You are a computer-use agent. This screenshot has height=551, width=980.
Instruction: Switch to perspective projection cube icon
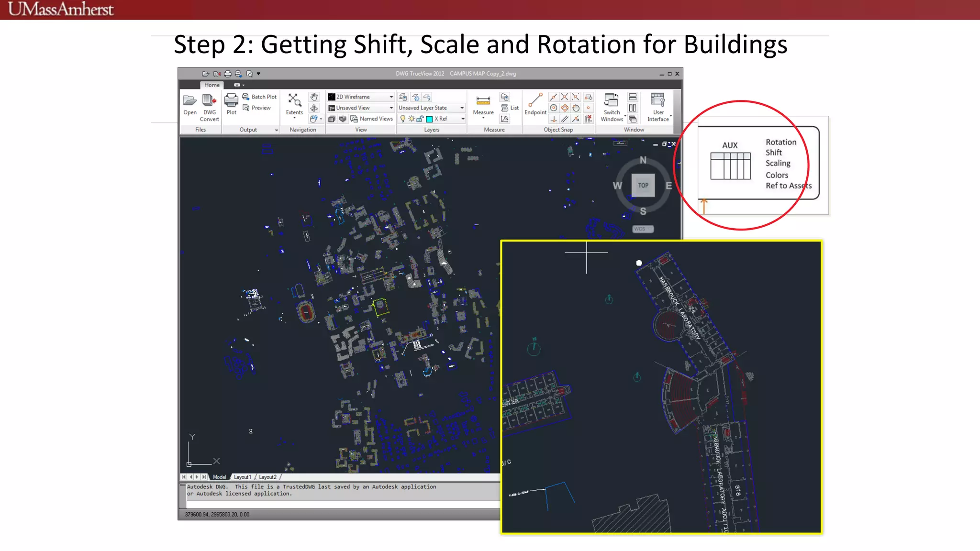tap(343, 119)
